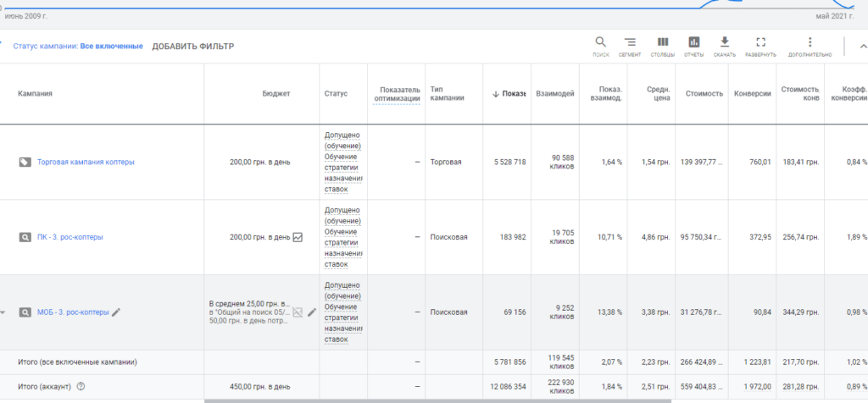Edit the МОБ - 3. рос-коптеры campaign name
This screenshot has height=403, width=868.
[x=115, y=312]
